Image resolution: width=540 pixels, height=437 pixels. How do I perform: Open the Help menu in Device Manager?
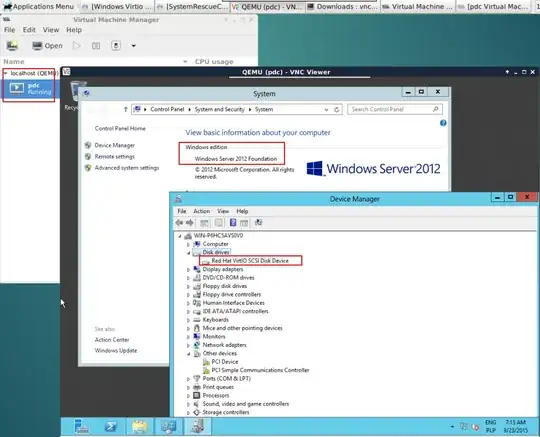coord(242,211)
